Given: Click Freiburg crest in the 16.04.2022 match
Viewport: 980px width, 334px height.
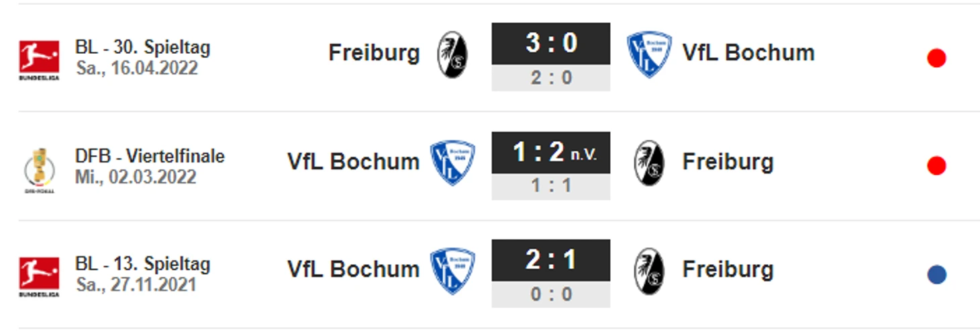Looking at the screenshot, I should click(x=452, y=54).
